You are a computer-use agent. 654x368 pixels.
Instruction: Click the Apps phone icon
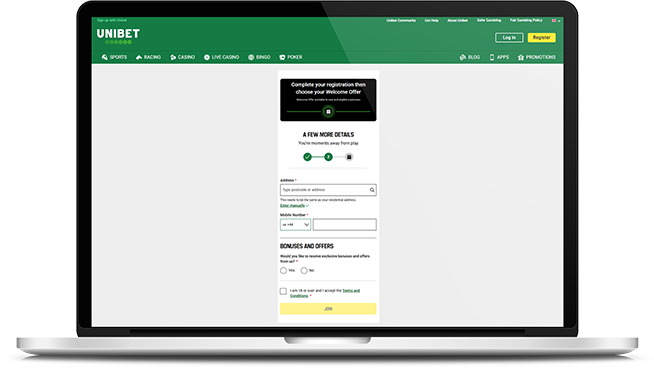[492, 57]
